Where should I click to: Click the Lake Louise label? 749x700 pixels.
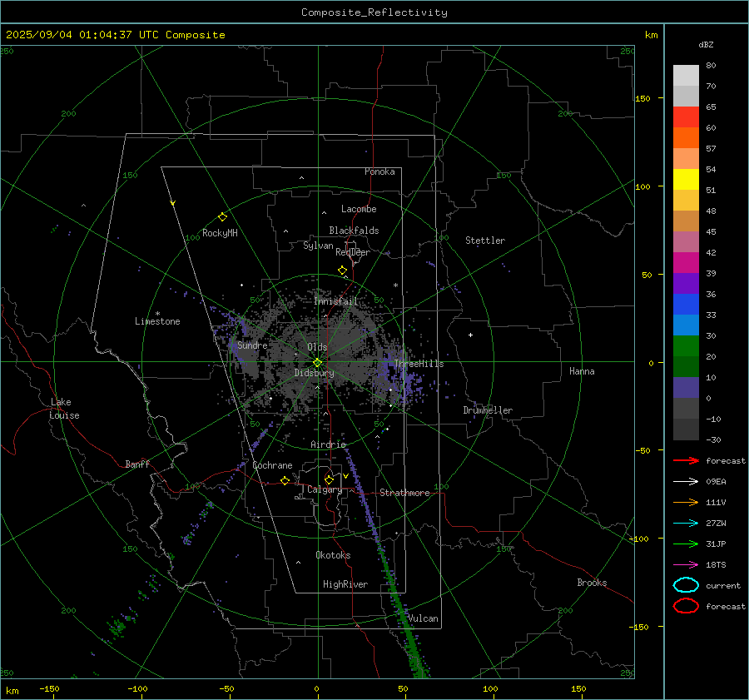point(64,409)
